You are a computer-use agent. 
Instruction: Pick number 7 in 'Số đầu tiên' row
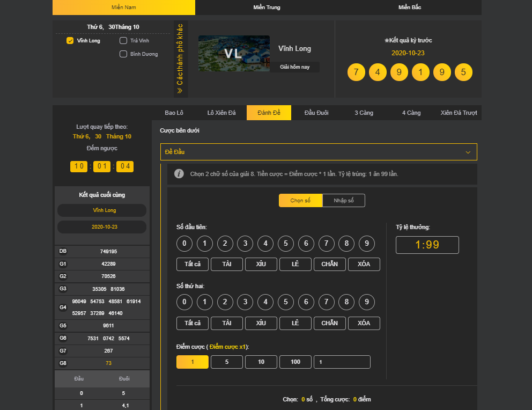[326, 244]
